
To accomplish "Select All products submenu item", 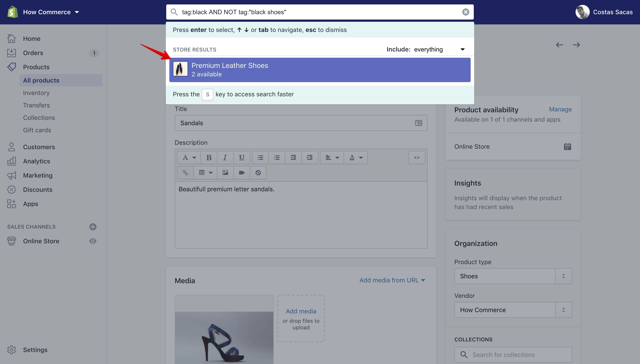I will pos(61,80).
